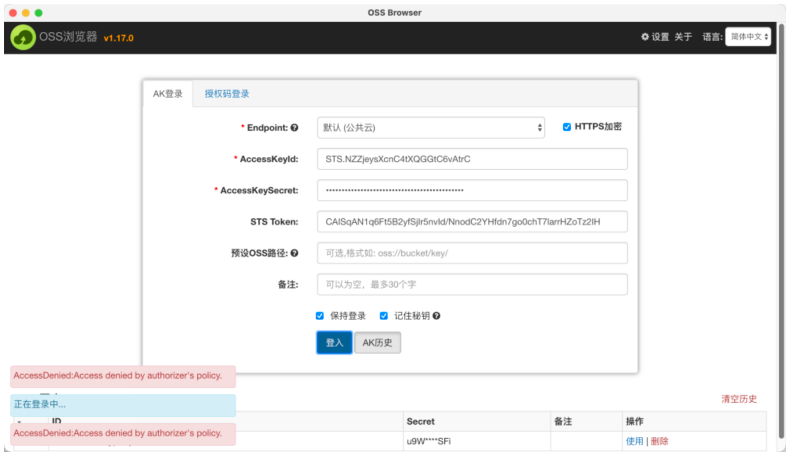Open the 关于 About menu item

tap(683, 37)
